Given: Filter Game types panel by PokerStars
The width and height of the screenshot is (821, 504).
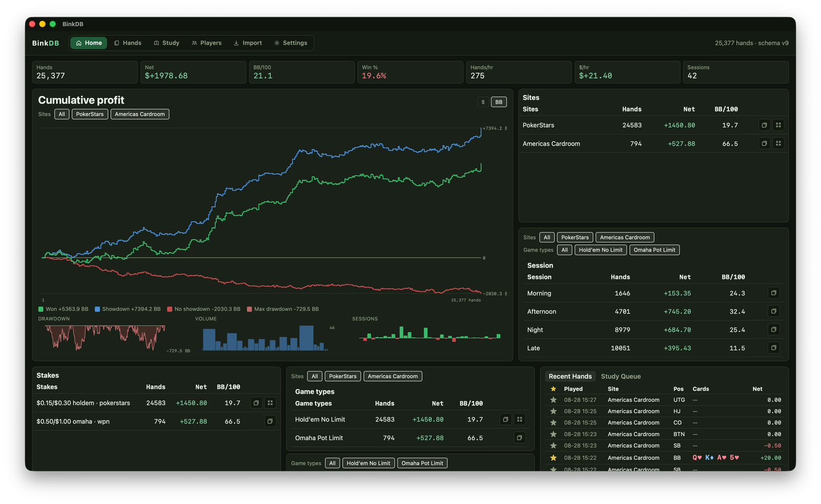Looking at the screenshot, I should coord(343,376).
